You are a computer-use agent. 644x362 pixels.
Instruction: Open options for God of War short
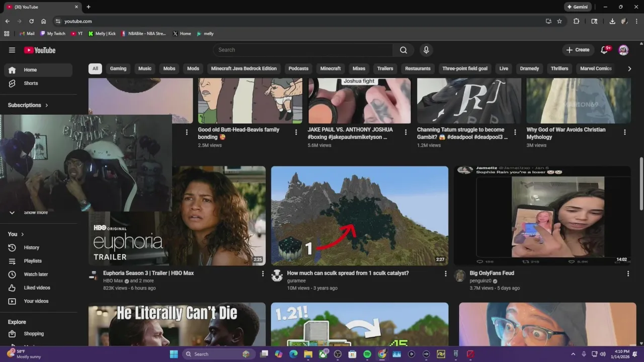pyautogui.click(x=625, y=132)
